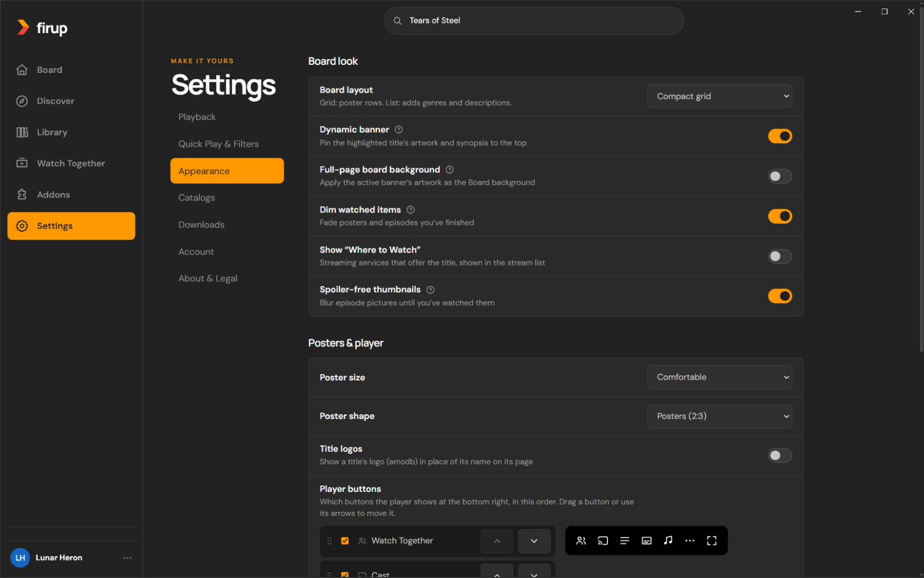Click the firup logo
Image resolution: width=924 pixels, height=578 pixels.
pyautogui.click(x=42, y=27)
